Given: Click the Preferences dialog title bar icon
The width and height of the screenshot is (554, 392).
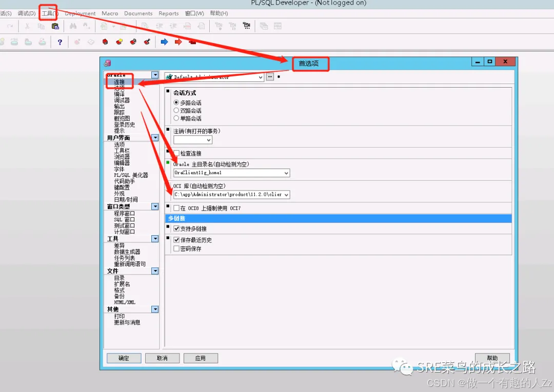Looking at the screenshot, I should (107, 63).
